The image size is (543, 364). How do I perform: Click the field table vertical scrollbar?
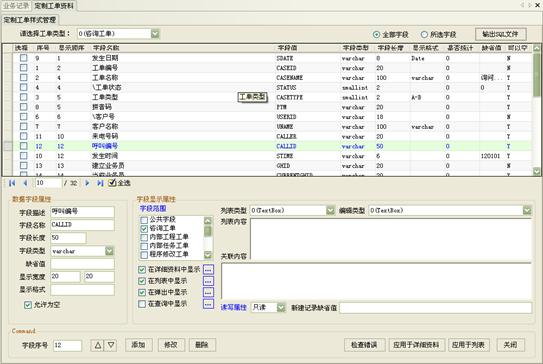(536, 109)
